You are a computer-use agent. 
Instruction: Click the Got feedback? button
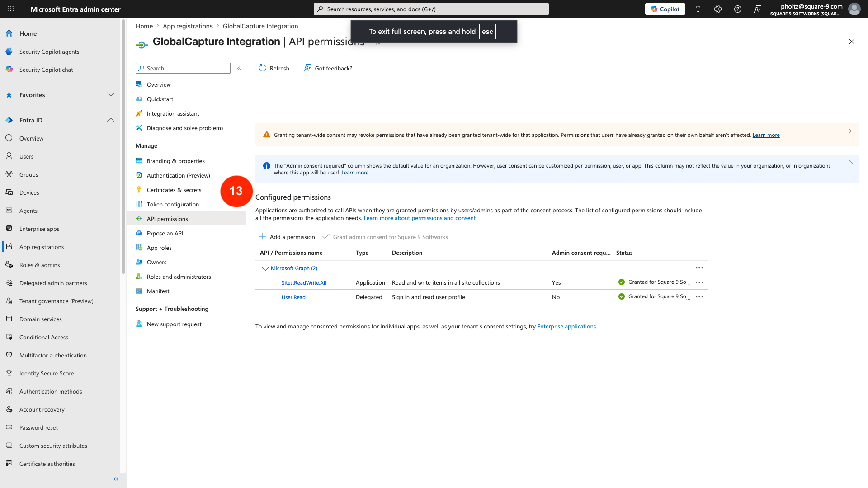click(328, 68)
